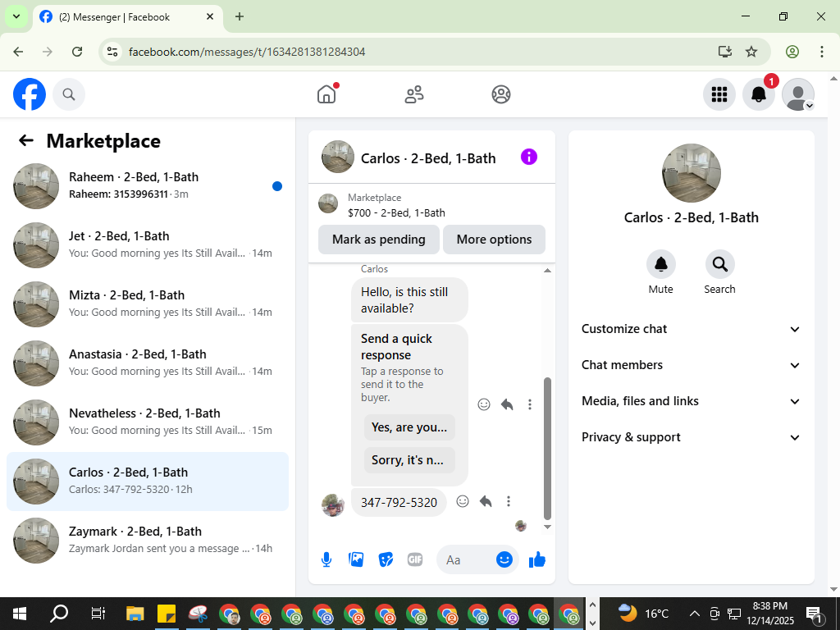This screenshot has height=630, width=840.
Task: Click Mark as pending button
Action: tap(379, 240)
